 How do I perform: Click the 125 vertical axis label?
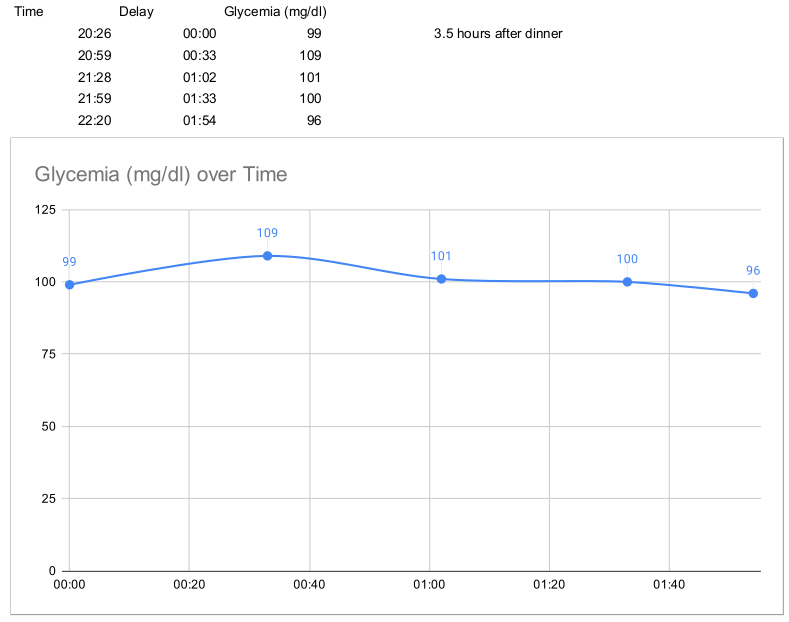pyautogui.click(x=45, y=210)
